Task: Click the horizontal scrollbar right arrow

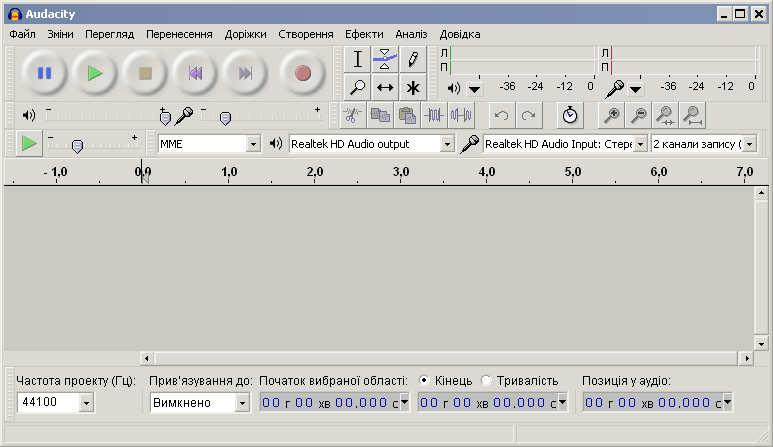Action: [747, 358]
